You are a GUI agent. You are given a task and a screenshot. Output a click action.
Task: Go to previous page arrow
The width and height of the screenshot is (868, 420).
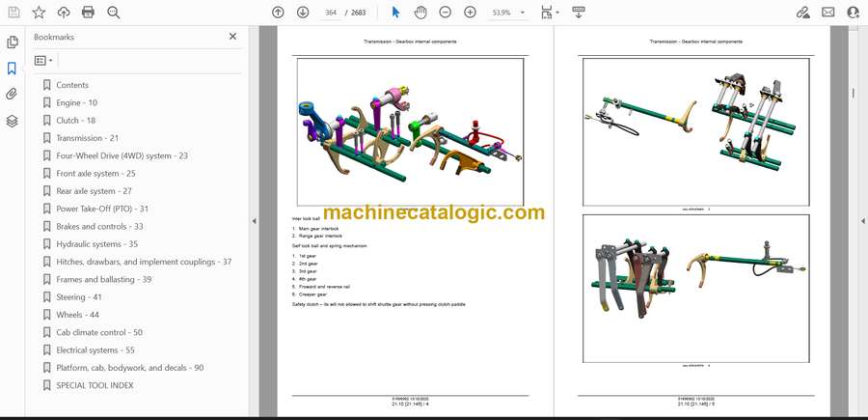pyautogui.click(x=278, y=13)
